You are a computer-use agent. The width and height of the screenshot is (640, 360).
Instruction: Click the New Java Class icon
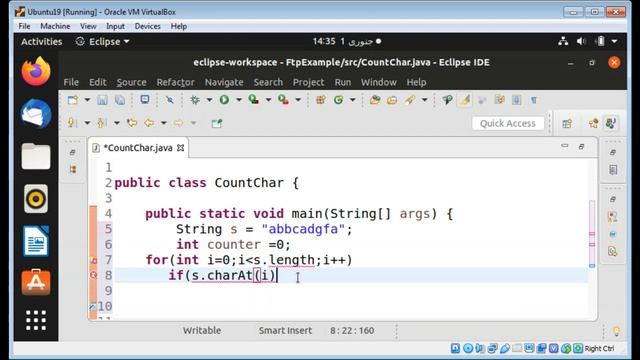pyautogui.click(x=338, y=100)
